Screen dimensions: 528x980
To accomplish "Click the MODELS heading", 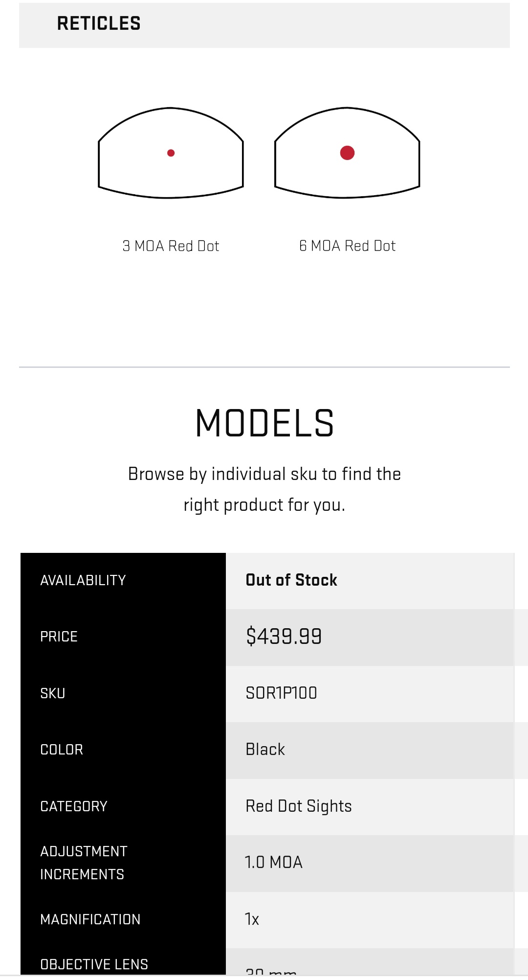I will (x=264, y=423).
